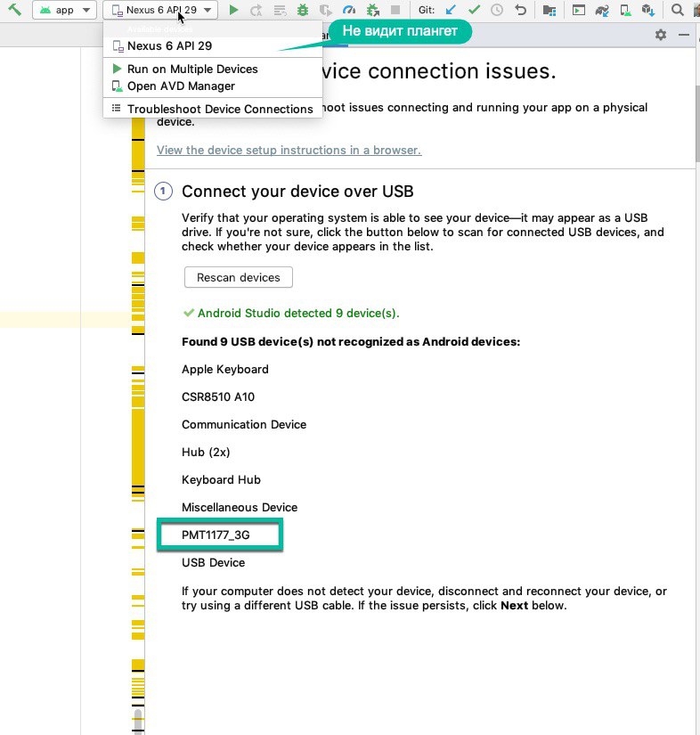Click the Profile app gauge icon

[349, 10]
